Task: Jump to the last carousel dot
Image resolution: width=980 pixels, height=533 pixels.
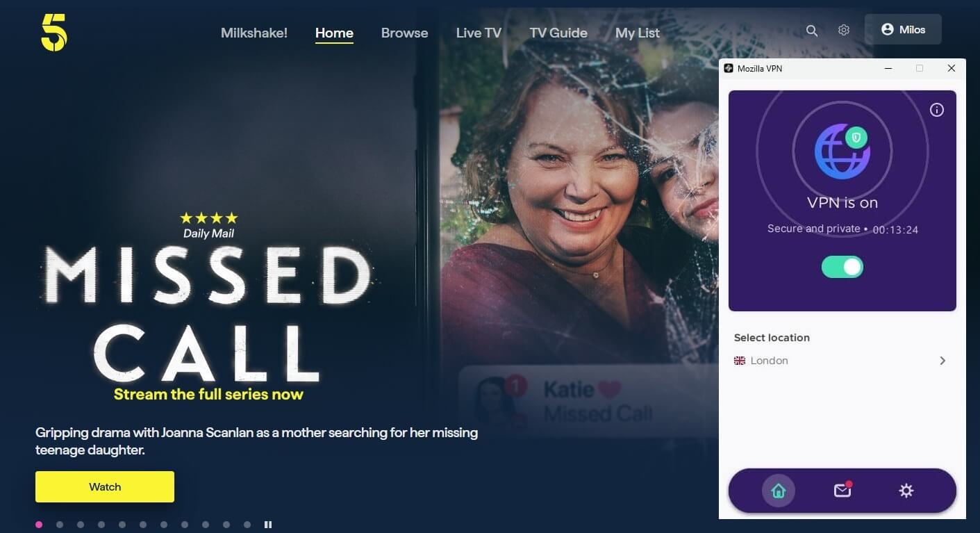Action: 247,525
